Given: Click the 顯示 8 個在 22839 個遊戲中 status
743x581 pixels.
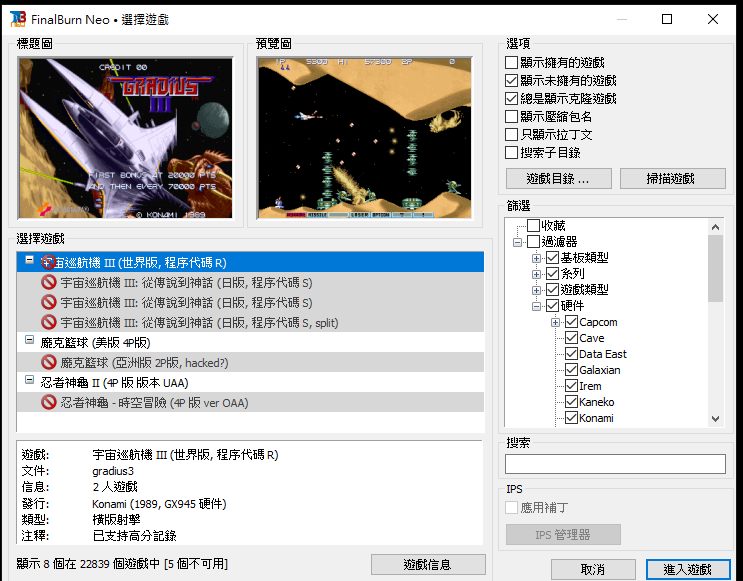Looking at the screenshot, I should [x=122, y=563].
